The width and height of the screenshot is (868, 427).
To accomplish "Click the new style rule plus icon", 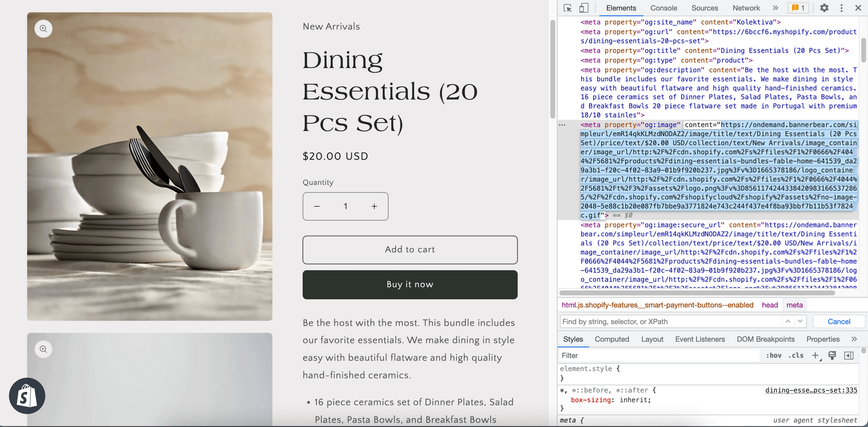I will click(x=815, y=355).
